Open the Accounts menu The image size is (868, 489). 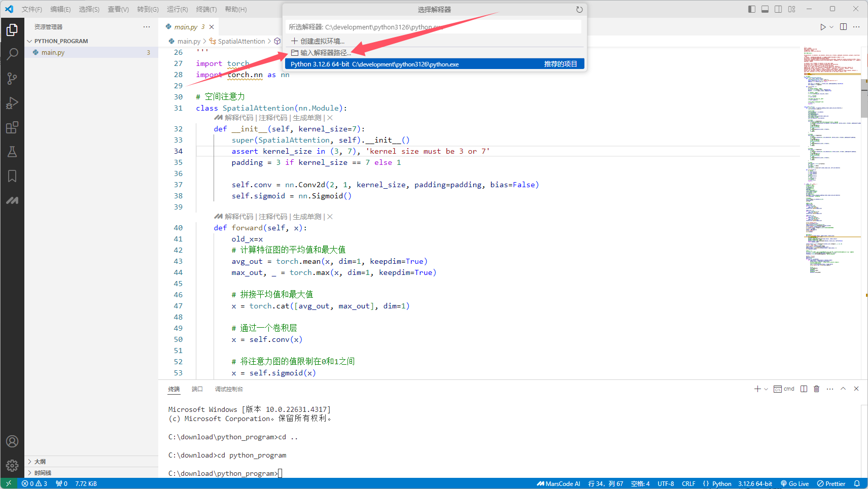pyautogui.click(x=12, y=441)
